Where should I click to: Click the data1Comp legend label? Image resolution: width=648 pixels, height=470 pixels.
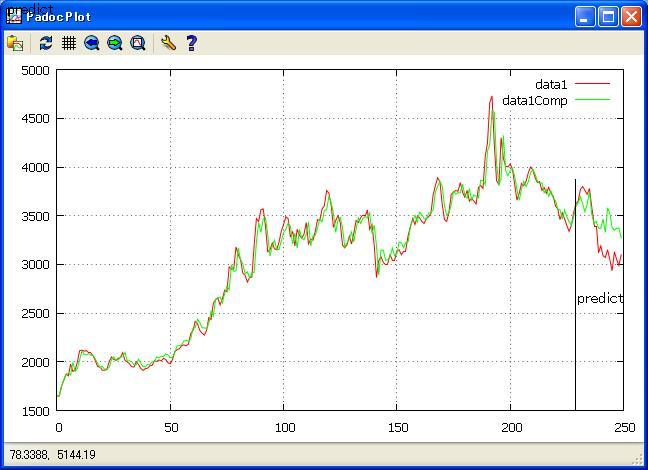tap(534, 100)
